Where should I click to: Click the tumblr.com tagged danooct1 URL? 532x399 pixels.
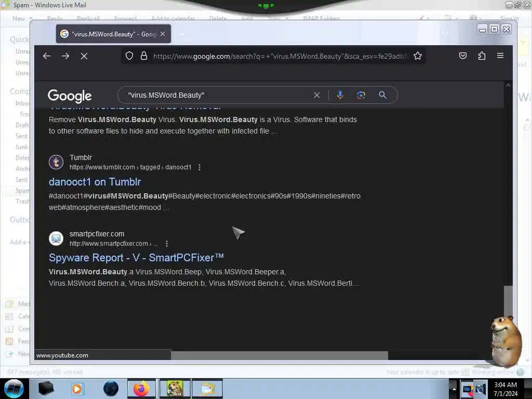[x=130, y=167]
